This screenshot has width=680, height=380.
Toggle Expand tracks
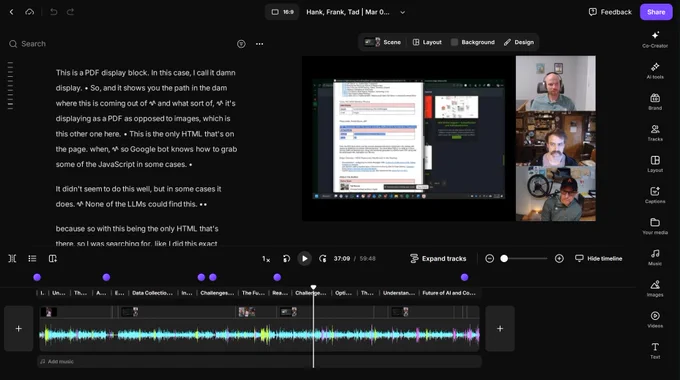pyautogui.click(x=438, y=259)
